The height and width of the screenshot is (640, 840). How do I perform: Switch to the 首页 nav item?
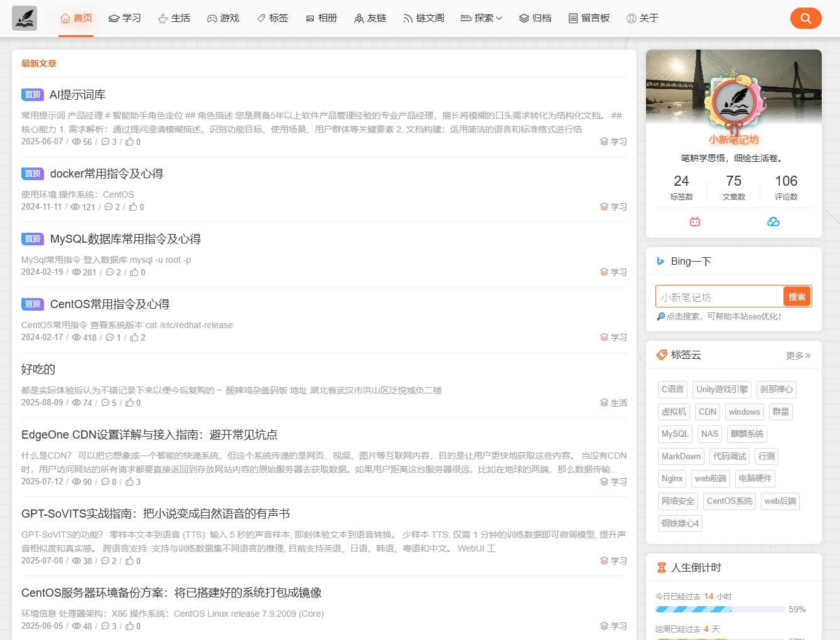click(76, 18)
